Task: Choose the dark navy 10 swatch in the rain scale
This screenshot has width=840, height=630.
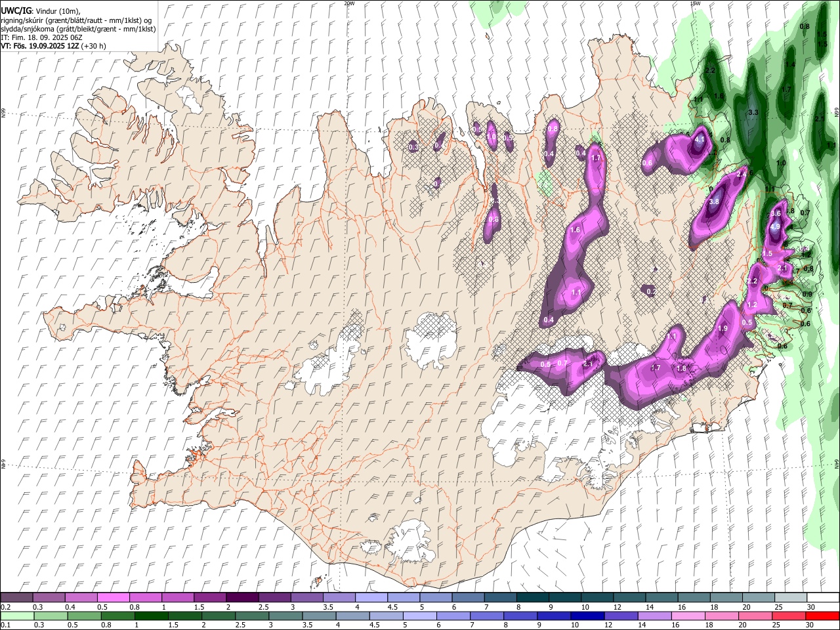Action: click(x=587, y=616)
